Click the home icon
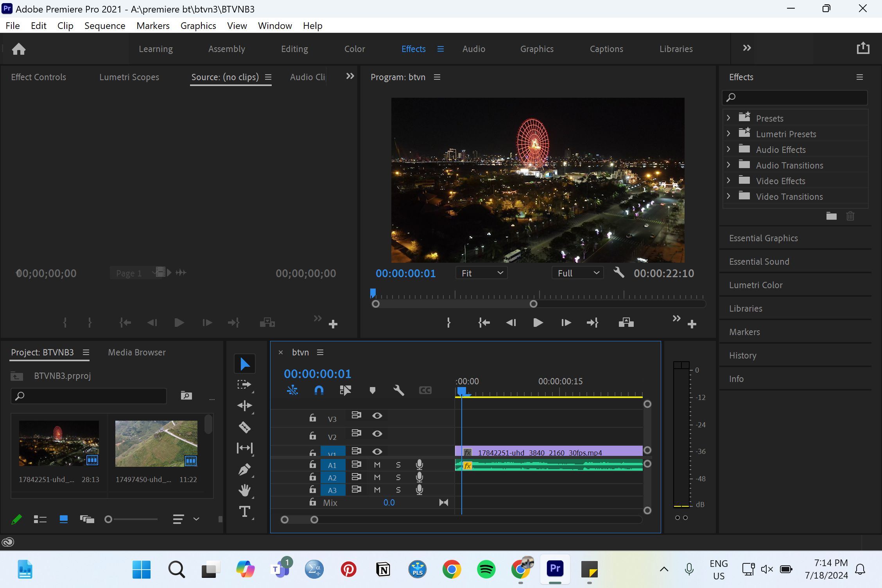882x588 pixels. click(19, 49)
